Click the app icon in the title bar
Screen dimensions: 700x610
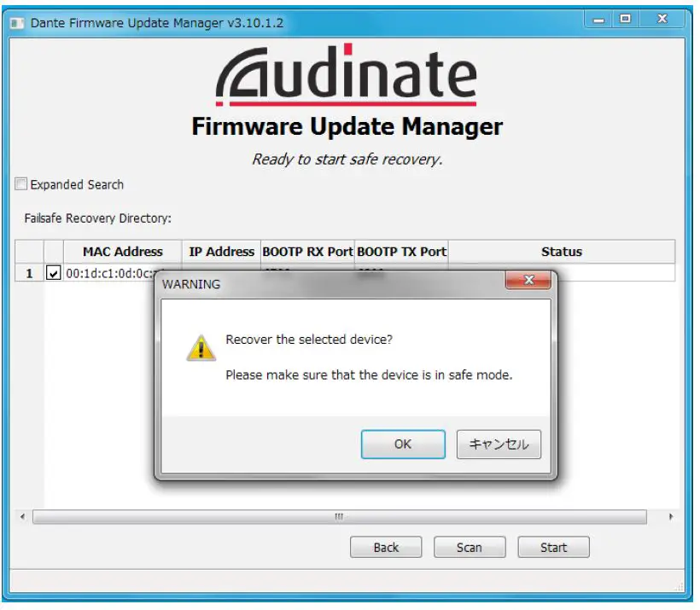(17, 23)
